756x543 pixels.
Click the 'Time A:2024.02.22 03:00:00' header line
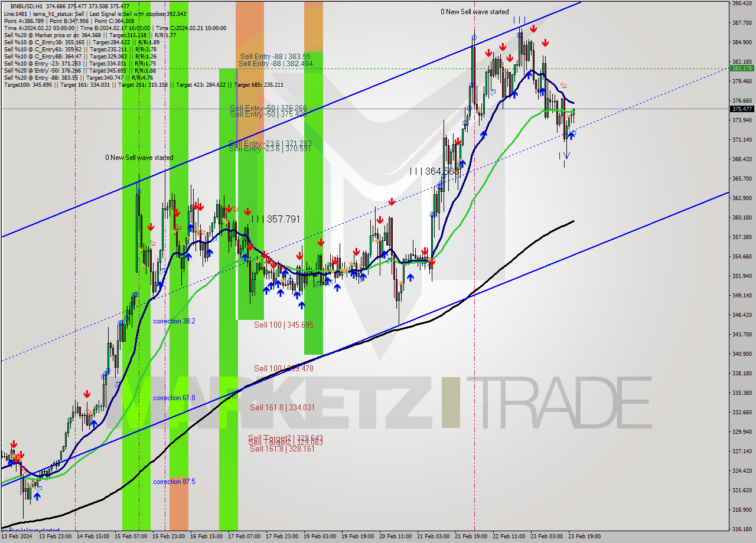click(115, 28)
